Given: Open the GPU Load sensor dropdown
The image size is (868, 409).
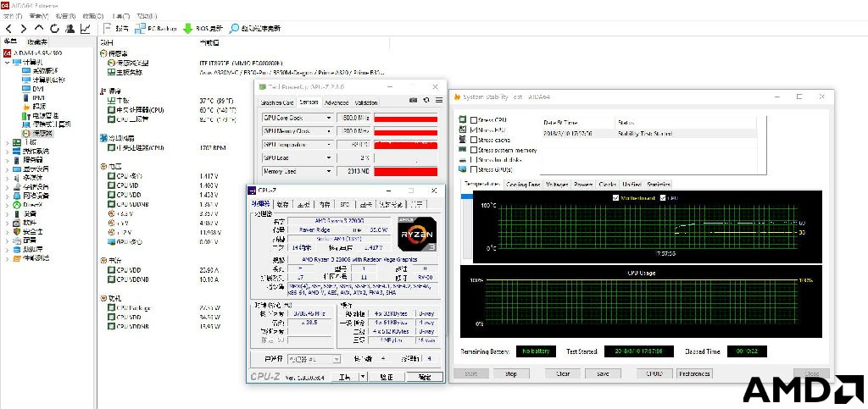Looking at the screenshot, I should click(330, 158).
